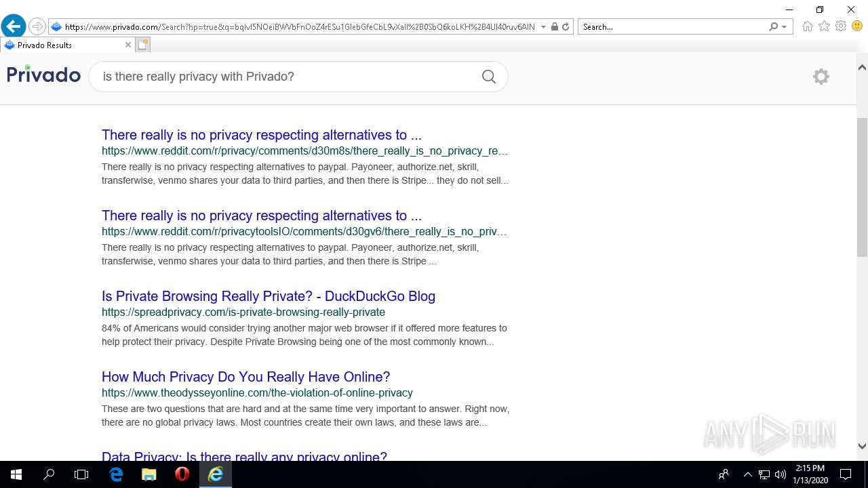Submit search with Privado magnifier icon
The width and height of the screenshot is (868, 488).
(x=489, y=77)
